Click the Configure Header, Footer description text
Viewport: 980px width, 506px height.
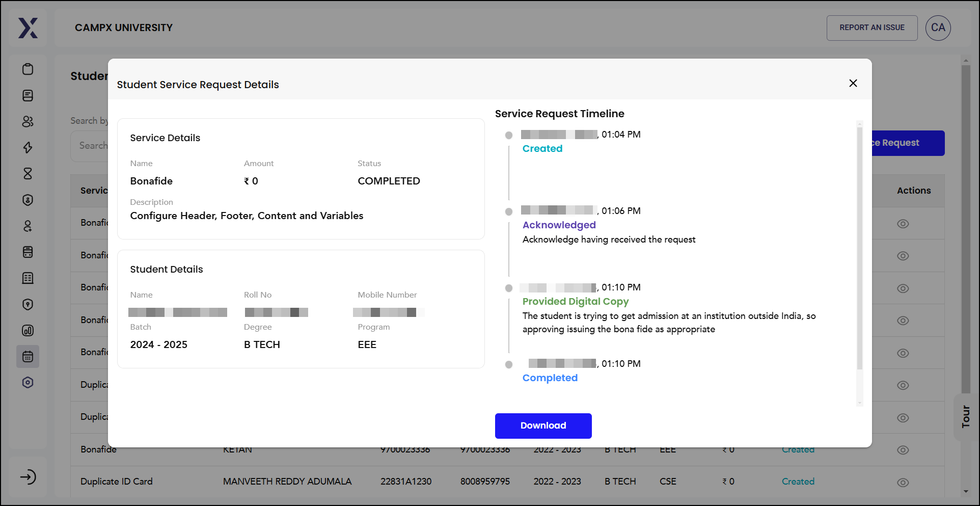(x=247, y=216)
